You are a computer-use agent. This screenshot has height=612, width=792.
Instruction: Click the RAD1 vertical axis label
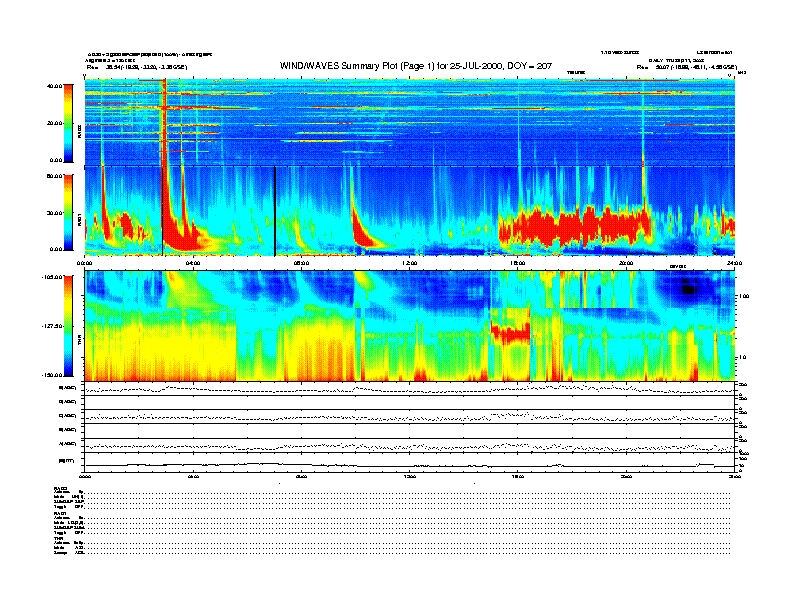pos(79,219)
